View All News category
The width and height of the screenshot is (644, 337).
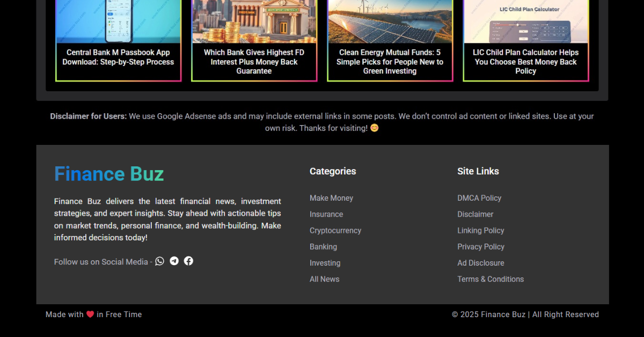pyautogui.click(x=324, y=279)
